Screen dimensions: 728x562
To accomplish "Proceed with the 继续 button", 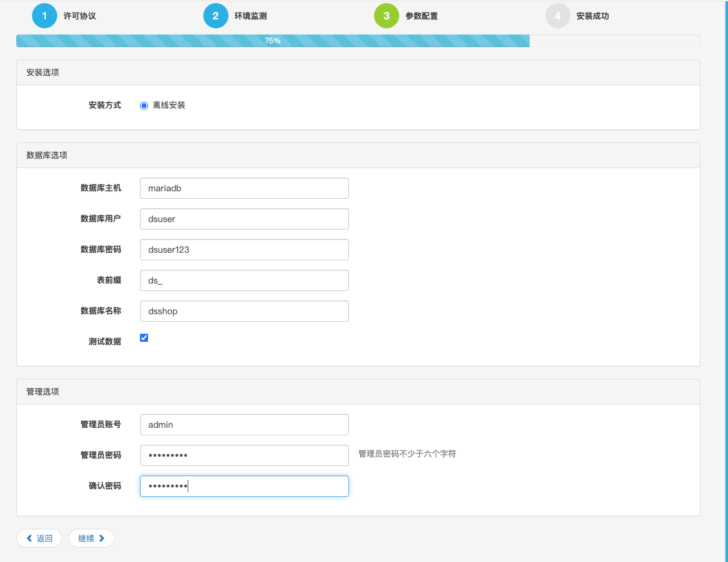I will coord(92,538).
